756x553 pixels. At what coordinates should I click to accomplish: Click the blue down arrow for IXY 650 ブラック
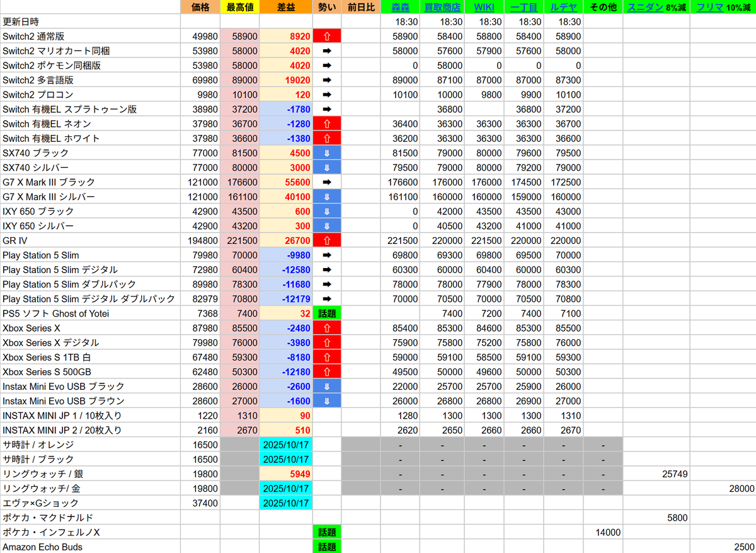coord(326,211)
